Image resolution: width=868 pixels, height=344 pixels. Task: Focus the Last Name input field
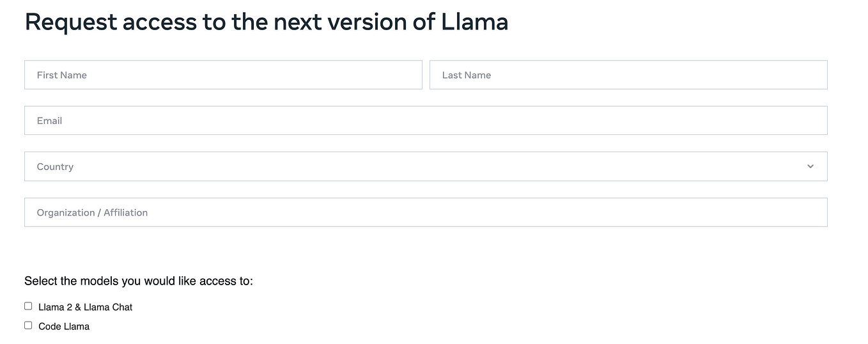[x=628, y=75]
